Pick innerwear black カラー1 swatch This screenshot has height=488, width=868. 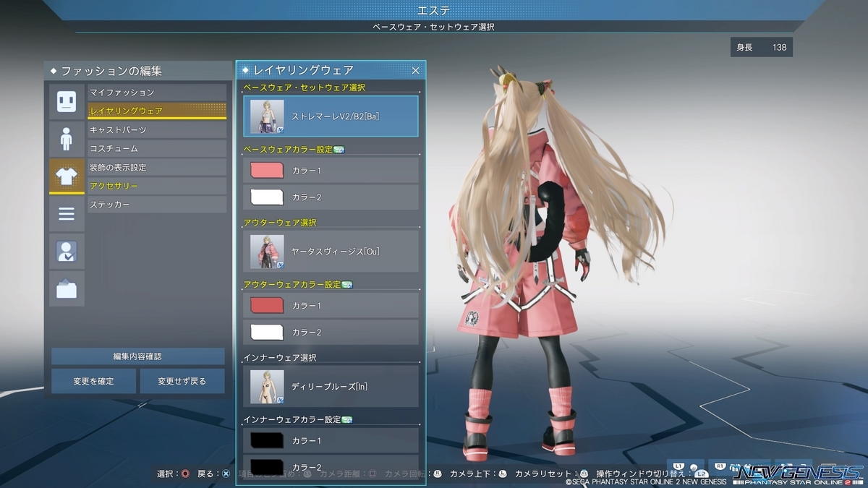(x=266, y=441)
